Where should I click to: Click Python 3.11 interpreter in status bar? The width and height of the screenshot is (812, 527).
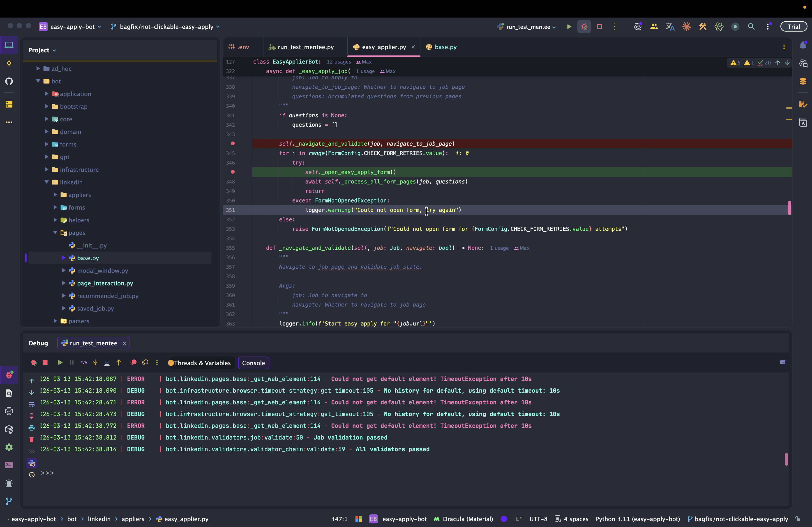tap(637, 519)
